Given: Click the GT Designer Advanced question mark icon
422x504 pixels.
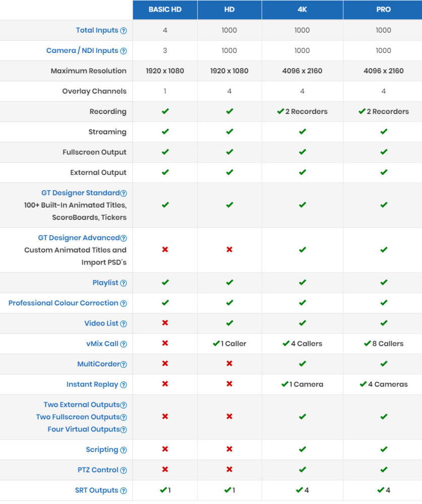Looking at the screenshot, I should pyautogui.click(x=123, y=237).
